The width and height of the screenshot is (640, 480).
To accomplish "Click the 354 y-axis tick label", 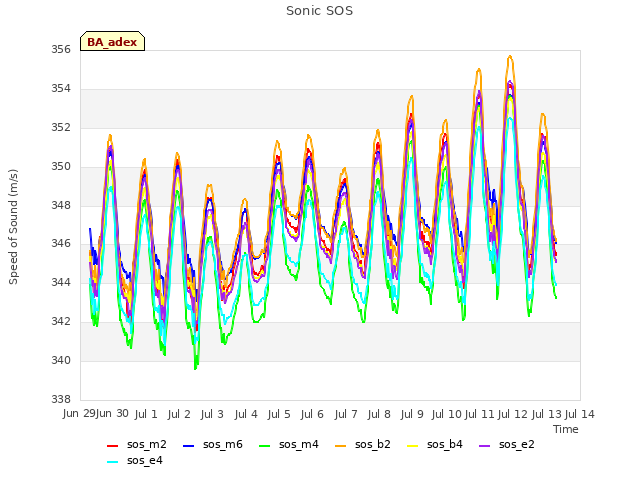I will [61, 89].
